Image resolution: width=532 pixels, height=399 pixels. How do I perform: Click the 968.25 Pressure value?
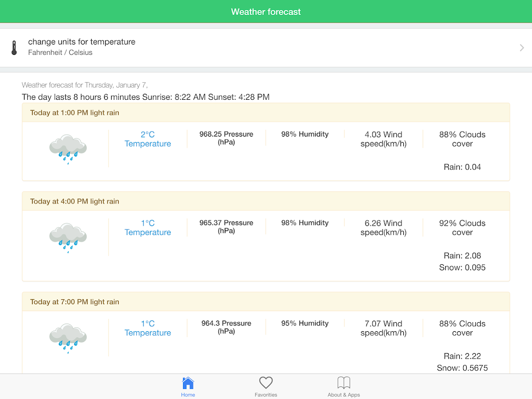(226, 138)
